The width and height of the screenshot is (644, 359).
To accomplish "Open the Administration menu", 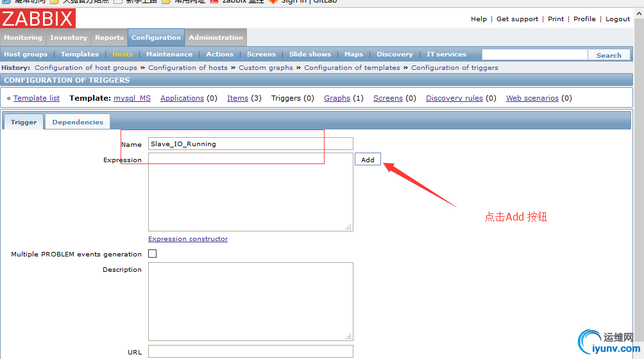I will click(x=216, y=37).
